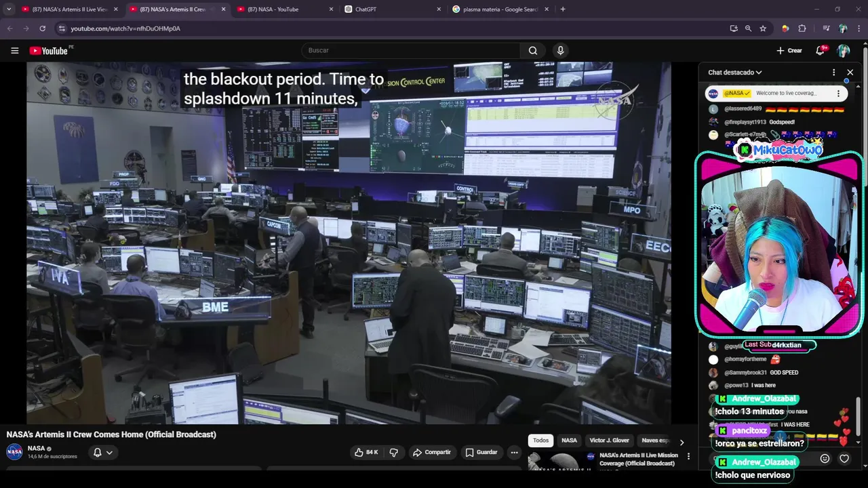Click the main video player

pyautogui.click(x=349, y=243)
